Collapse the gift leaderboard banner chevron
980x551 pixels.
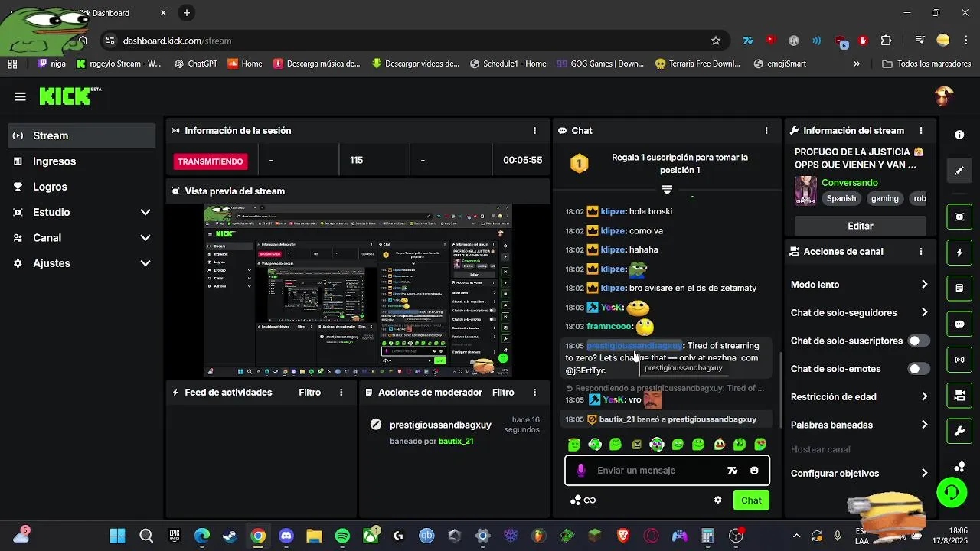(667, 189)
